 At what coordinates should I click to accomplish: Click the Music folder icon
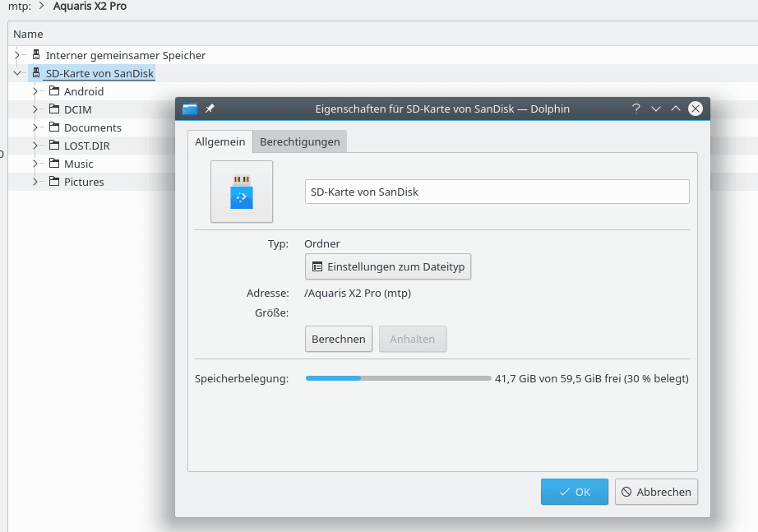tap(54, 164)
